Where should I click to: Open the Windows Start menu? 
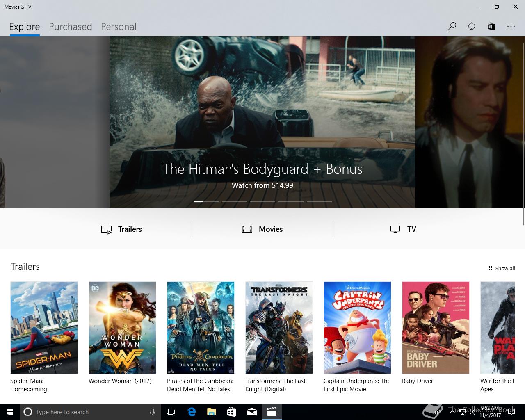coord(10,412)
